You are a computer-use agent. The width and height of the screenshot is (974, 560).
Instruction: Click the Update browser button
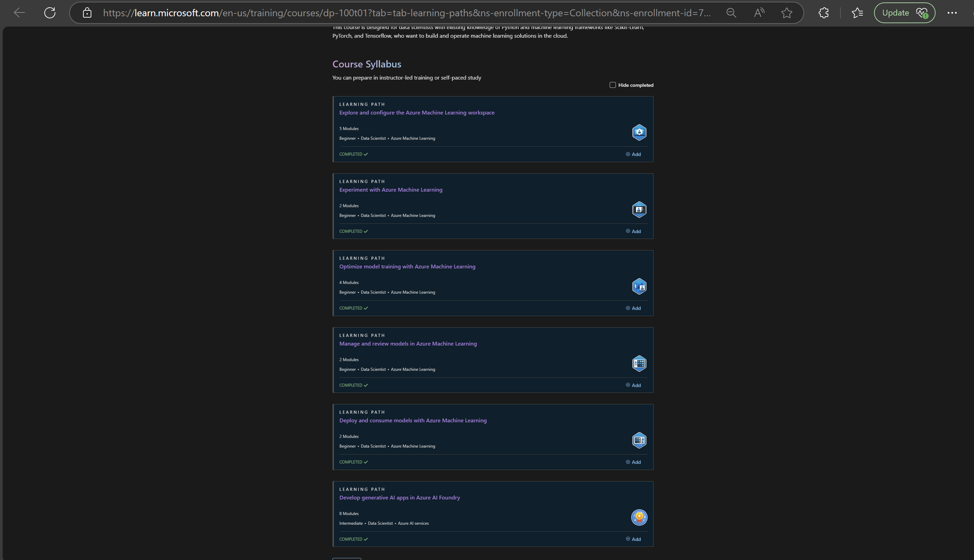tap(904, 13)
